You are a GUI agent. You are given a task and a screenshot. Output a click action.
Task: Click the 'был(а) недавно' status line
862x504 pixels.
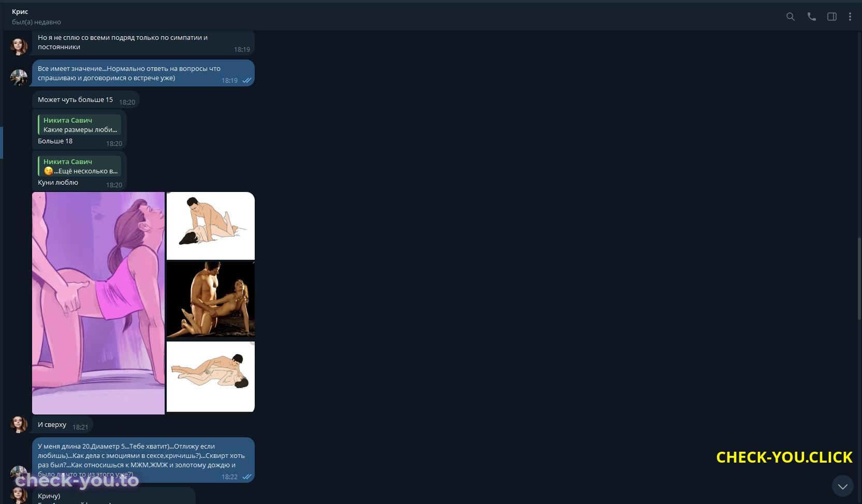pyautogui.click(x=36, y=22)
